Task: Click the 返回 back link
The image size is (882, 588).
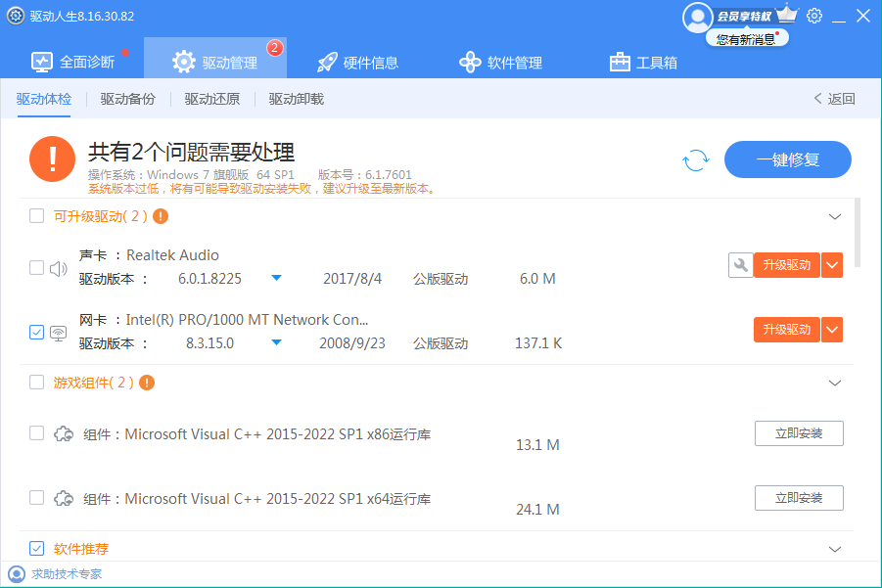Action: click(834, 99)
